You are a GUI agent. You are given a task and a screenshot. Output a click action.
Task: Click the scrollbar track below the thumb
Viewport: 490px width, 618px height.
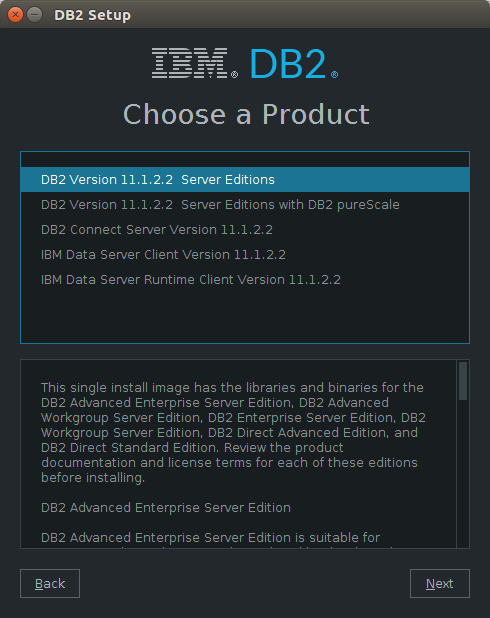point(463,473)
